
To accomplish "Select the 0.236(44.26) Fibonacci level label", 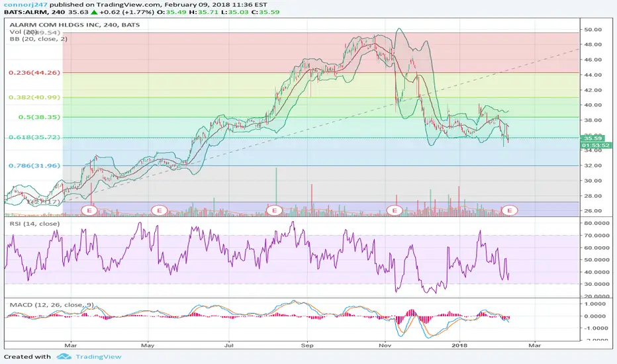I will pos(34,72).
